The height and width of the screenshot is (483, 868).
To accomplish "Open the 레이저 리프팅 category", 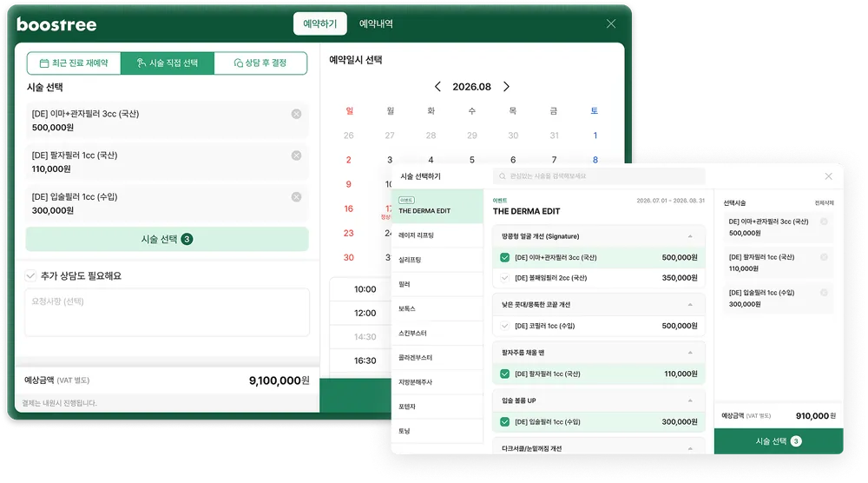I will 437,235.
